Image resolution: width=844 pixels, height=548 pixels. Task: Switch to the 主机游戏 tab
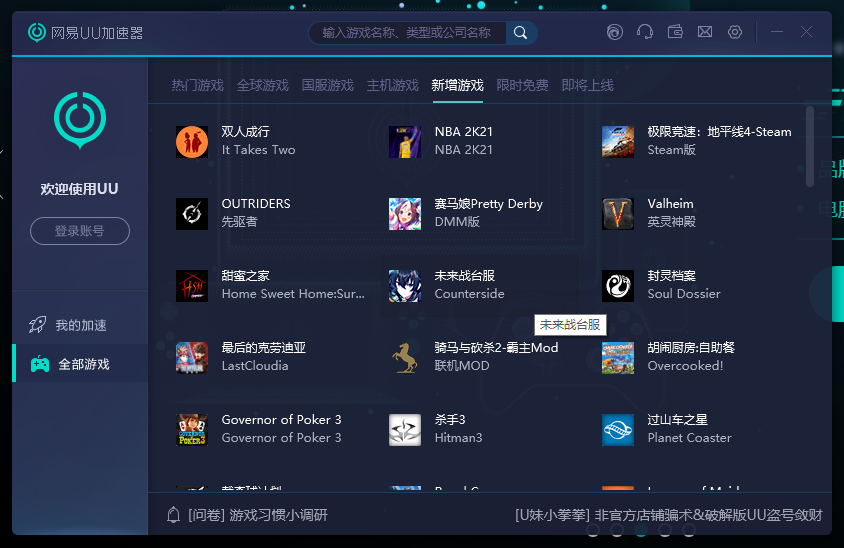(x=392, y=85)
